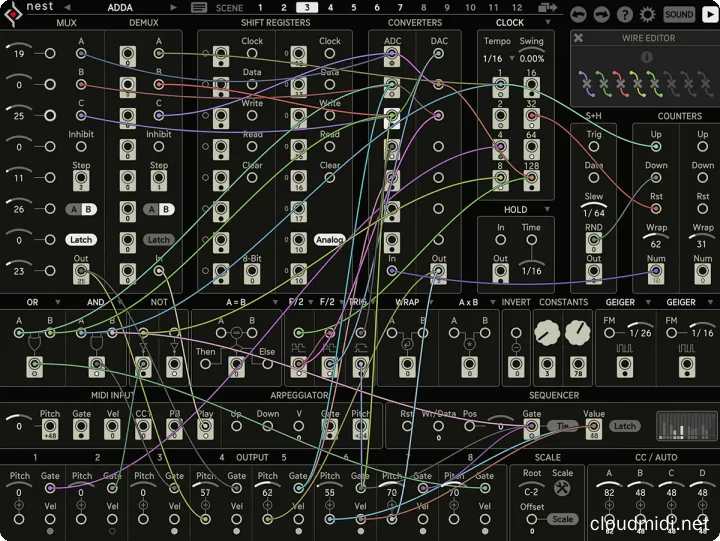This screenshot has height=541, width=720.
Task: Click the SOUND button
Action: pos(680,14)
